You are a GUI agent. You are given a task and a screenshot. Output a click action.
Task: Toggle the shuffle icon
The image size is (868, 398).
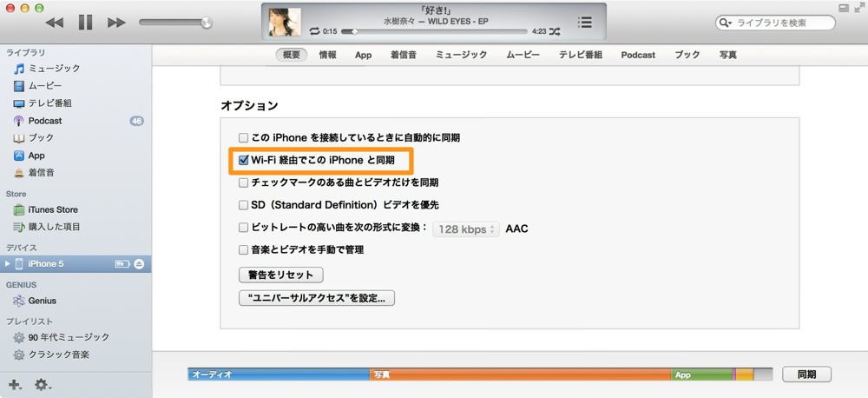click(x=554, y=31)
